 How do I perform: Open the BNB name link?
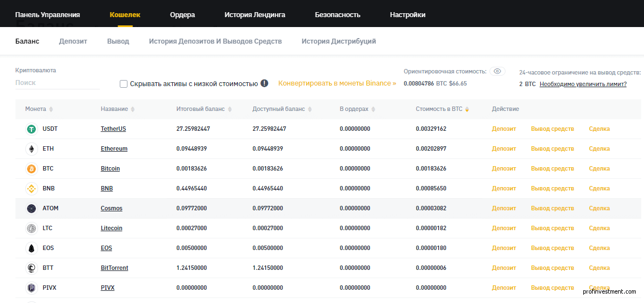(x=107, y=188)
